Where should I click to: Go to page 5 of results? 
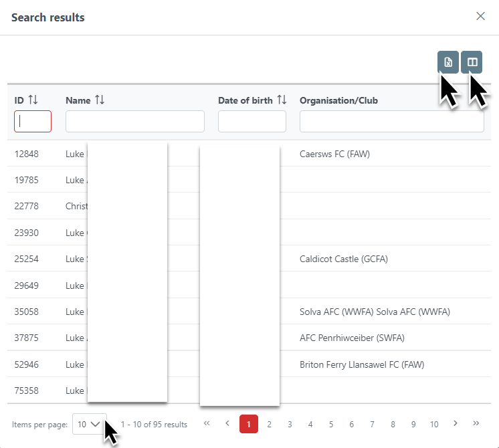tap(331, 424)
